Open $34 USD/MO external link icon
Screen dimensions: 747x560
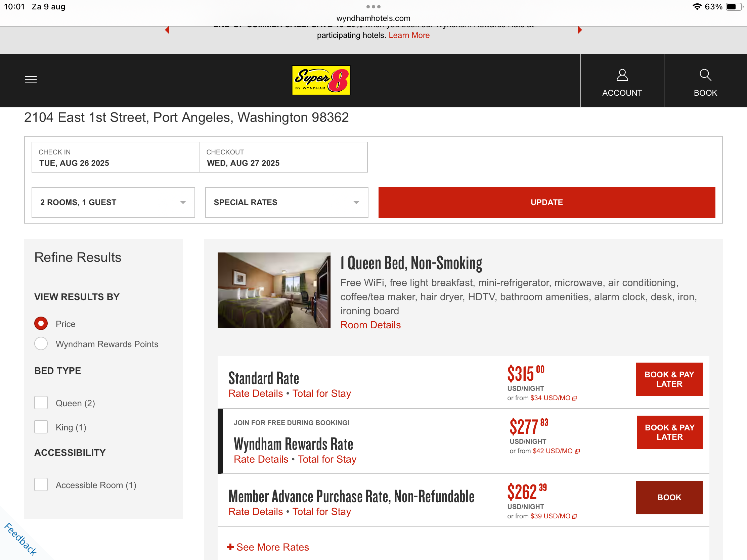click(575, 398)
